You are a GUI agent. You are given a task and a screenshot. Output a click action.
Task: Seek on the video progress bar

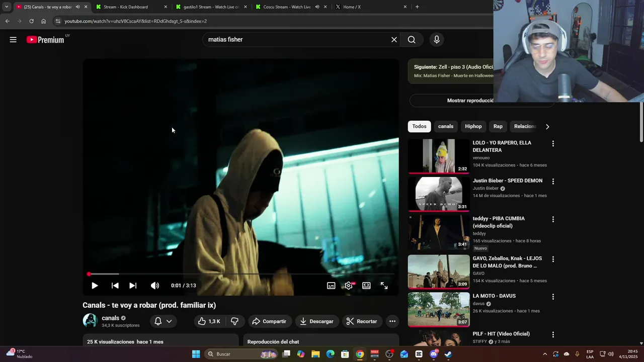241,274
